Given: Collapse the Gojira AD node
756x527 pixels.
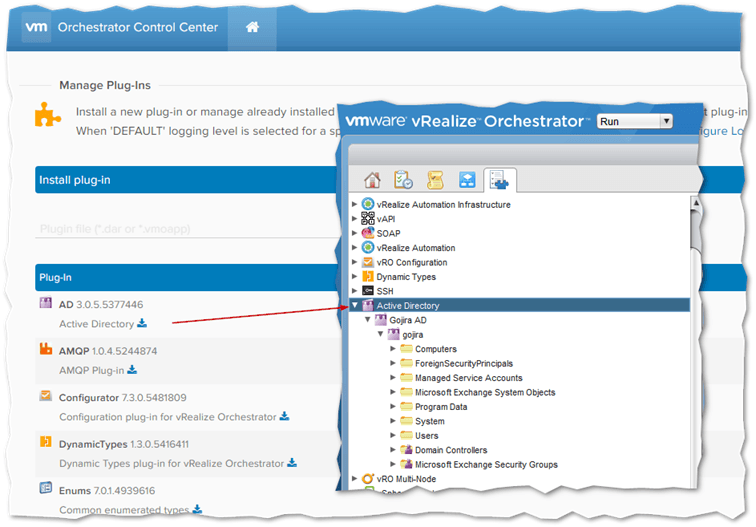Looking at the screenshot, I should point(367,319).
